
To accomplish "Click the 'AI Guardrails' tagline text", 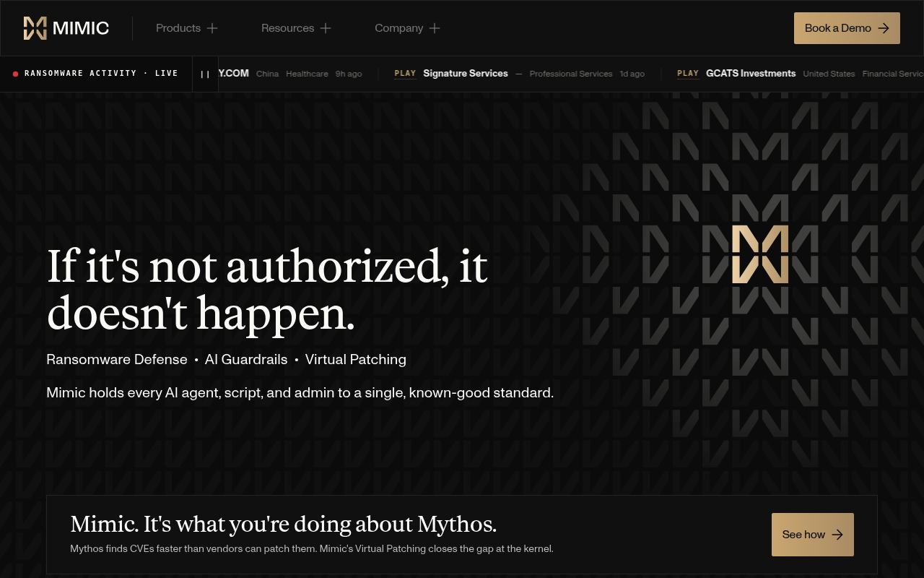I will pos(246,359).
